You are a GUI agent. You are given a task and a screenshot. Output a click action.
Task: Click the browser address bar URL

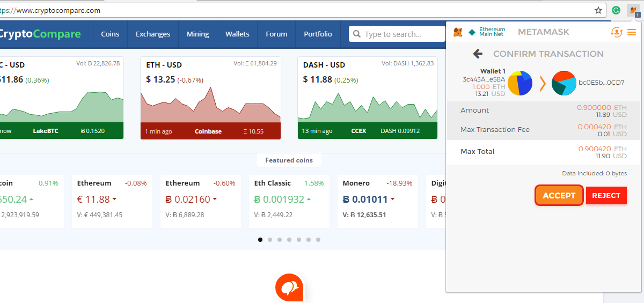[50, 10]
